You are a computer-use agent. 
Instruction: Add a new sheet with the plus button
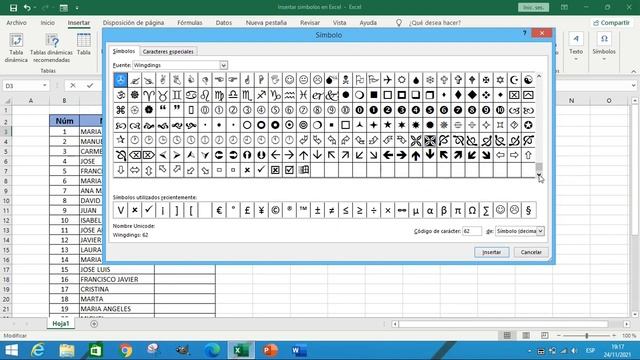pyautogui.click(x=94, y=324)
